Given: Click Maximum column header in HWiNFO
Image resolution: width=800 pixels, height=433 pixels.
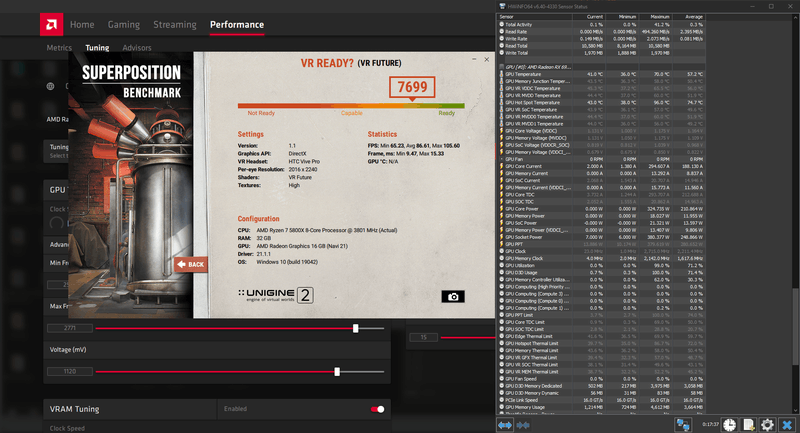Looking at the screenshot, I should [655, 17].
